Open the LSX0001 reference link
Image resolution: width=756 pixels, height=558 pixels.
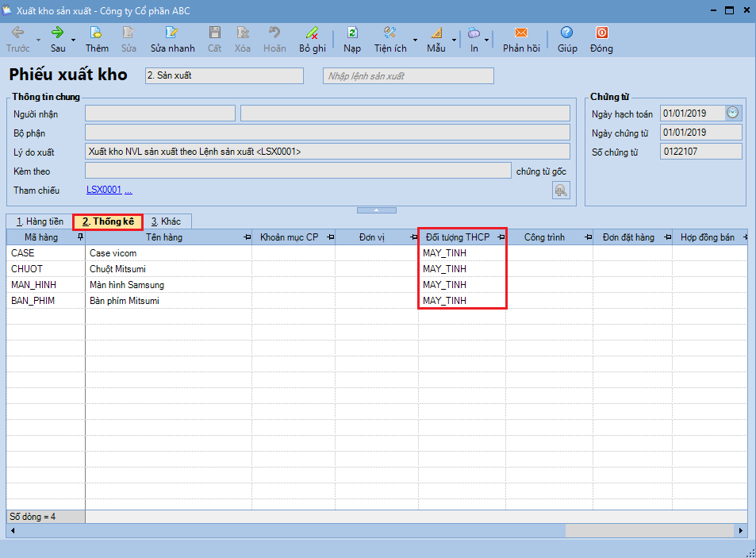coord(104,190)
